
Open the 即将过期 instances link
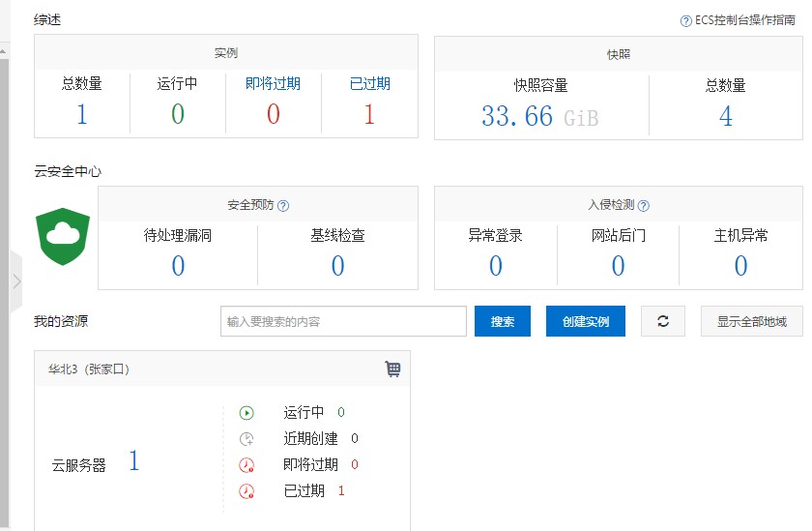(x=273, y=84)
